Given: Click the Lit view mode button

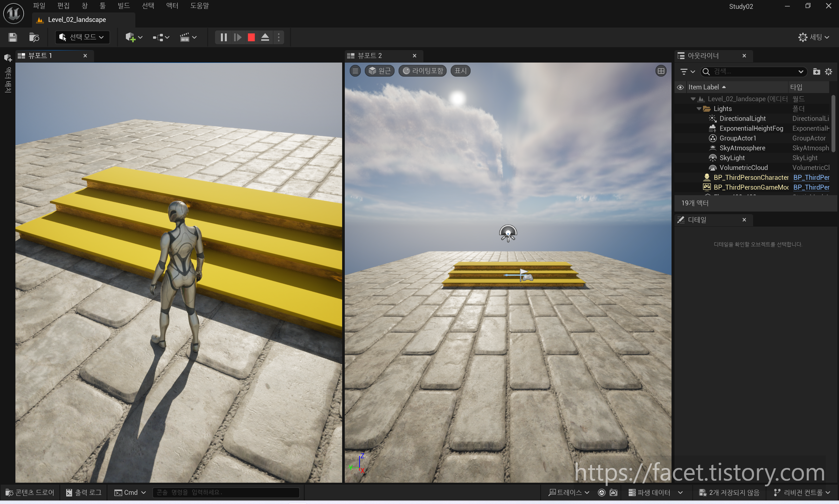Looking at the screenshot, I should tap(422, 71).
